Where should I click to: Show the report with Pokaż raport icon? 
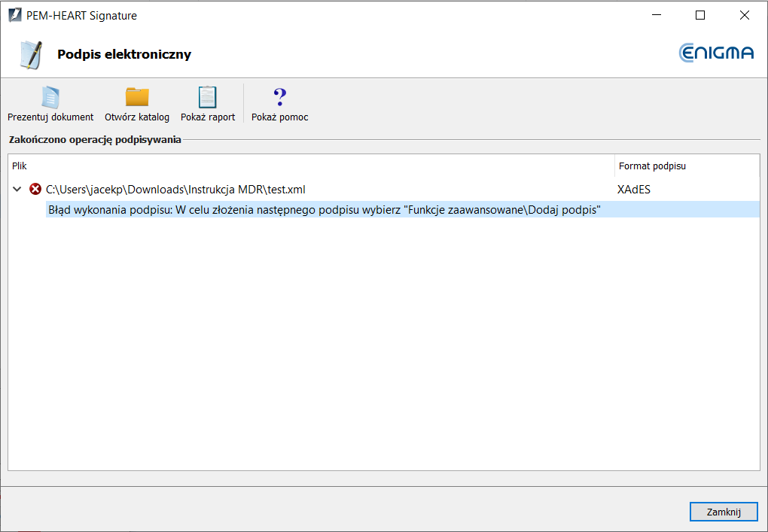(x=208, y=97)
